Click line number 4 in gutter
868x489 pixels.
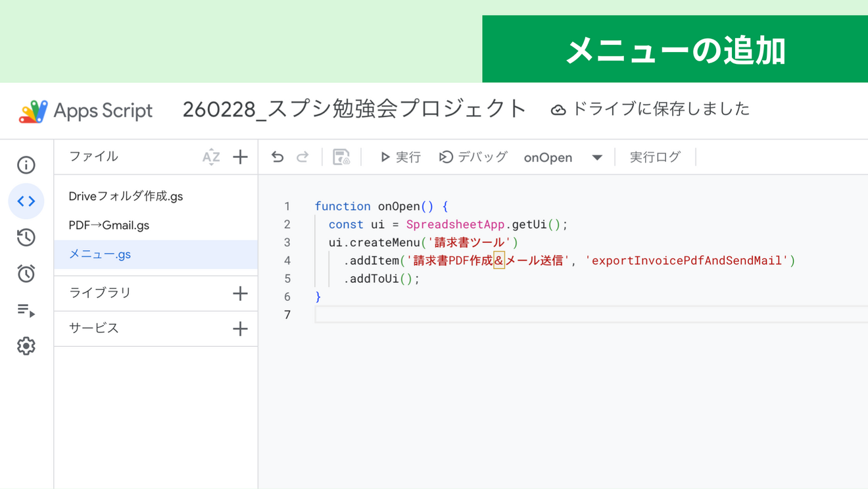pyautogui.click(x=287, y=261)
